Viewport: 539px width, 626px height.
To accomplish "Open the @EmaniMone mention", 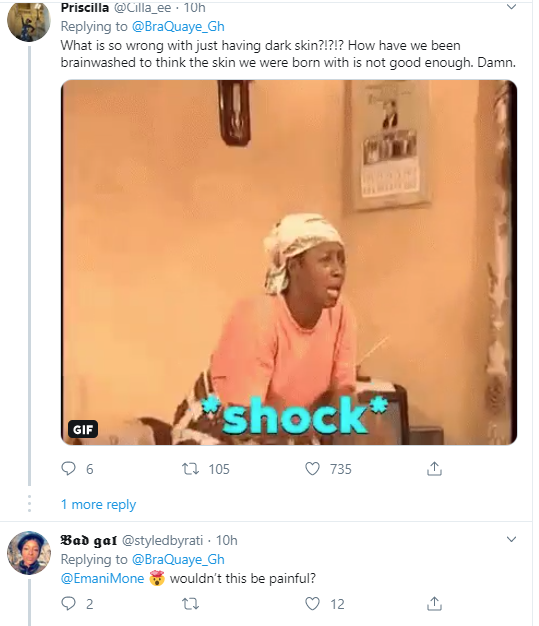I will click(102, 578).
